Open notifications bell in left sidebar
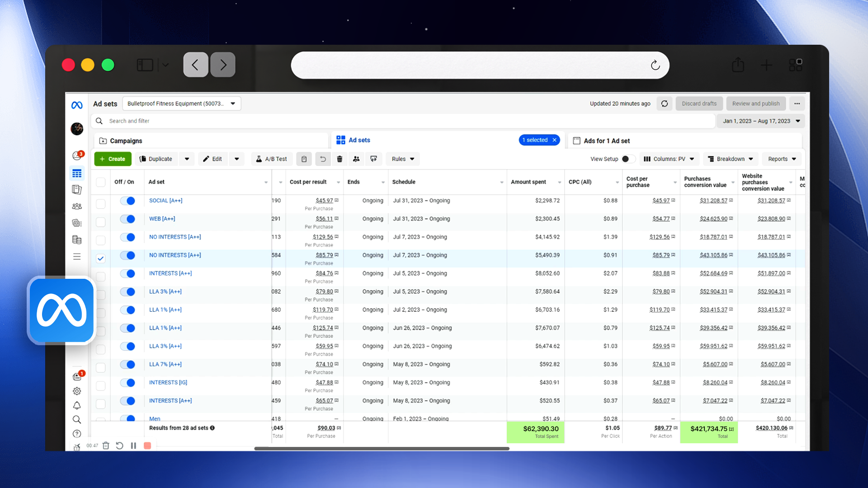Screen dimensions: 868x488 pyautogui.click(x=77, y=405)
